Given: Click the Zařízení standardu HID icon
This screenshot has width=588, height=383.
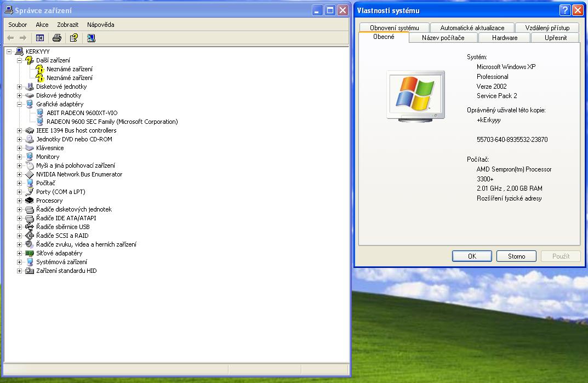Looking at the screenshot, I should click(x=29, y=271).
